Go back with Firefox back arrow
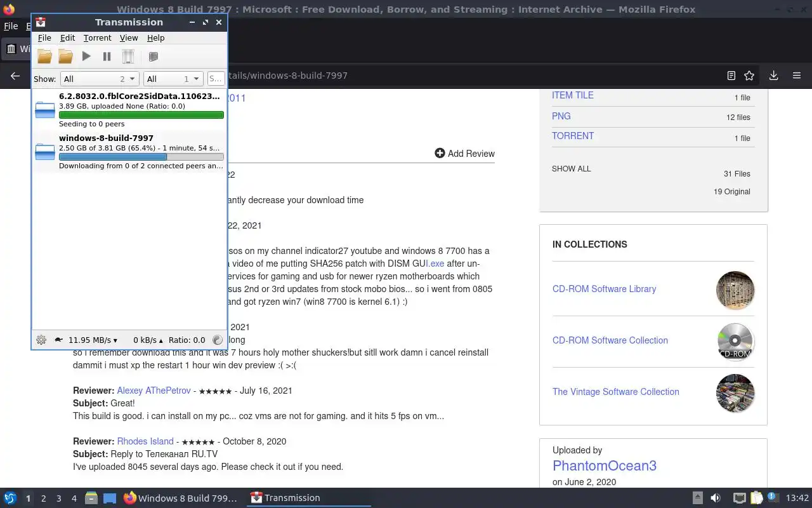Image resolution: width=812 pixels, height=508 pixels. point(15,76)
